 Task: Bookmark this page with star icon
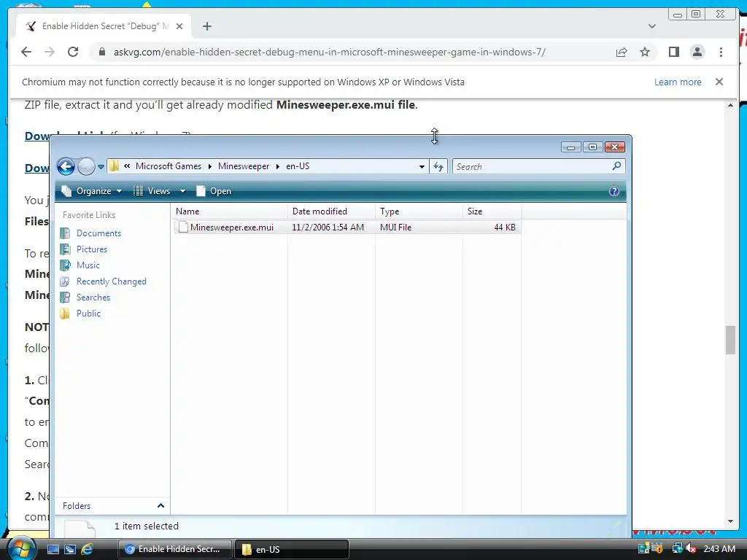pos(645,52)
